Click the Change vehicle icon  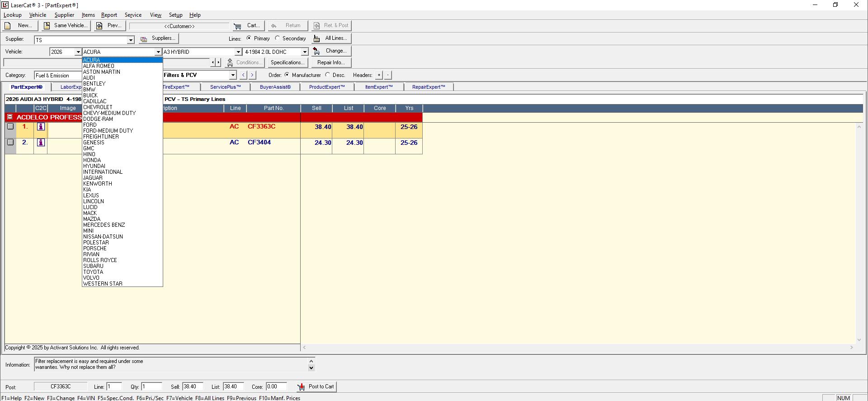[x=317, y=51]
